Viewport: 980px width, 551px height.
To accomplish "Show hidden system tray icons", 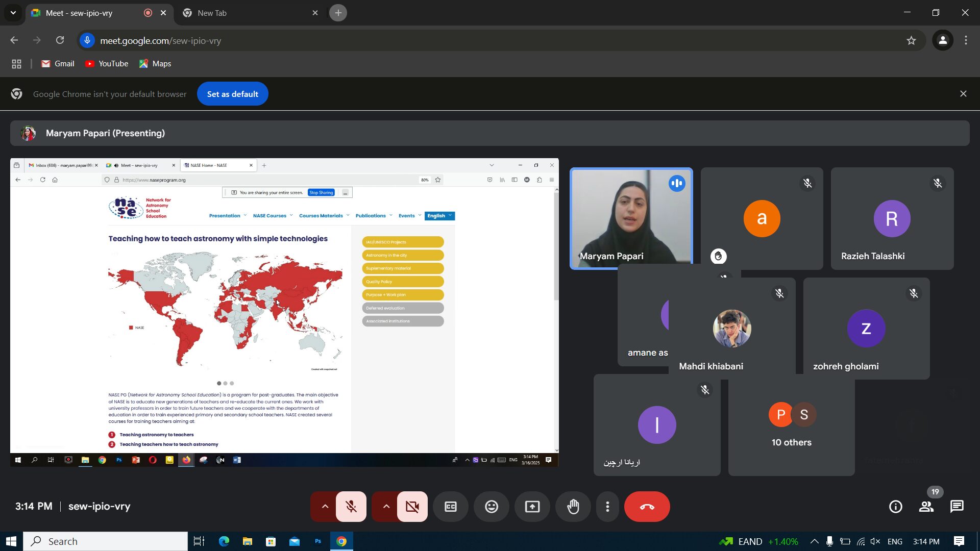I will click(814, 541).
